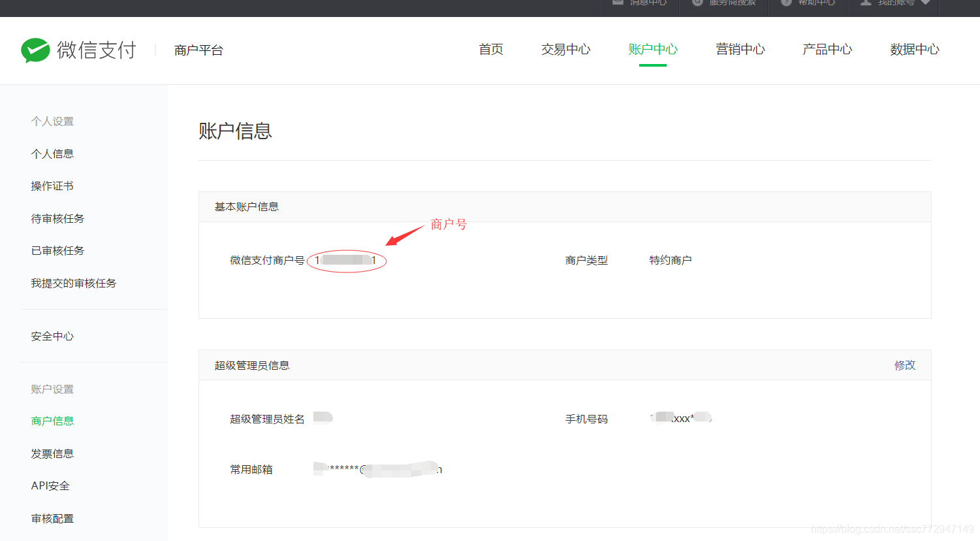Image resolution: width=980 pixels, height=541 pixels.
Task: Click the masked phone number value
Action: pos(680,418)
